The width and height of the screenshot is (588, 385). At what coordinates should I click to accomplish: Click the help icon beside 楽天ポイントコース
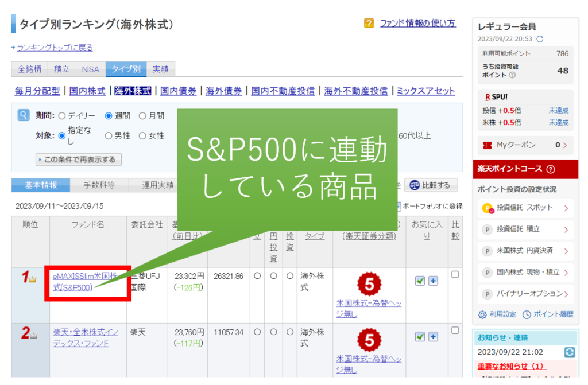[551, 169]
